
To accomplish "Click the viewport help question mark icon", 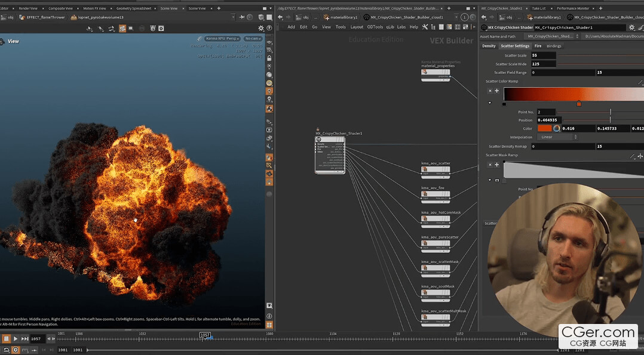I will pos(268,28).
